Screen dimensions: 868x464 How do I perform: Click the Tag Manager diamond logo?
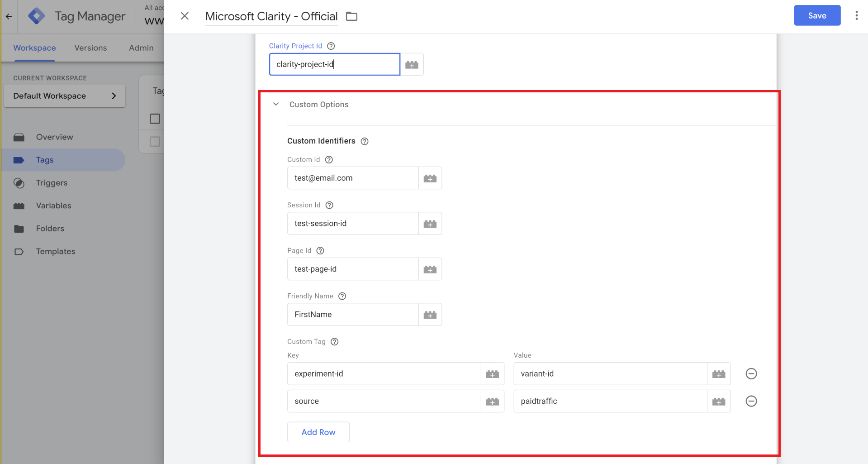(36, 16)
